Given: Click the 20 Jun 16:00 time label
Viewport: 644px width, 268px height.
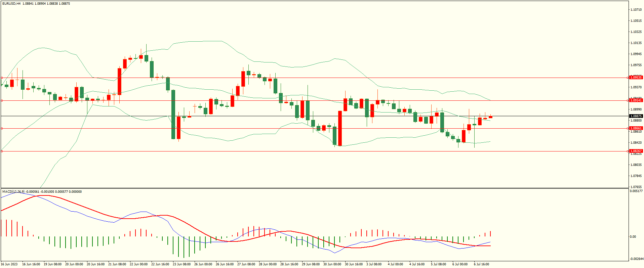Looking at the screenshot, I should click(x=95, y=264).
